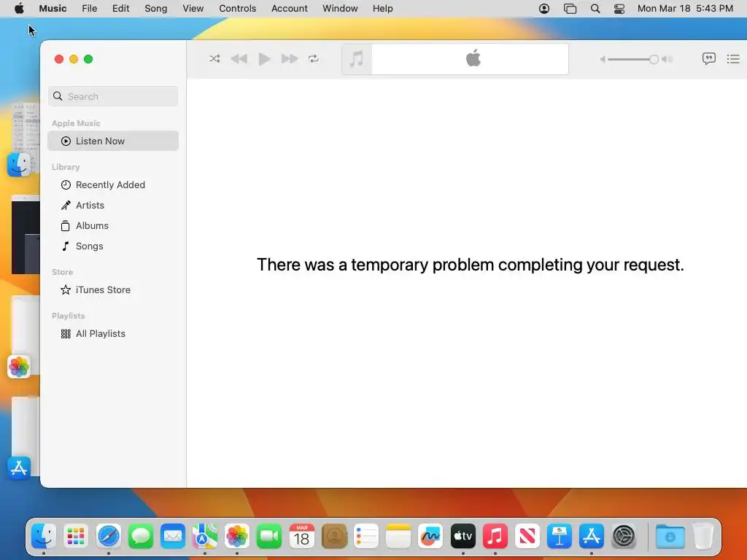The height and width of the screenshot is (560, 747).
Task: Open Artists in the Library section
Action: pyautogui.click(x=113, y=205)
